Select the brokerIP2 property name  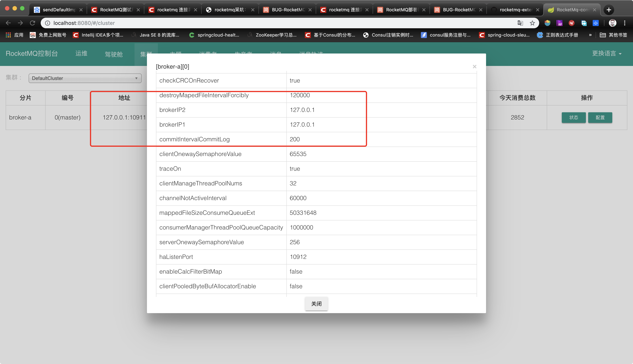tap(172, 110)
